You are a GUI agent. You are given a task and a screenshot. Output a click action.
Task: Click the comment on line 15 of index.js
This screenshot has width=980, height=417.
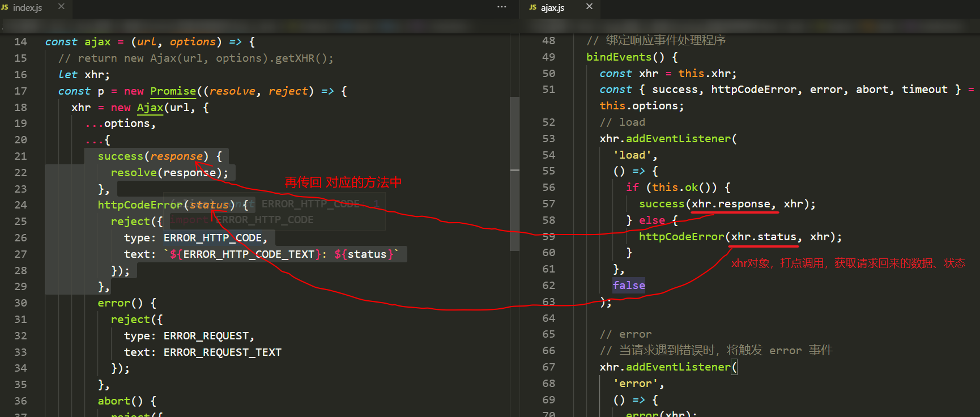(x=196, y=58)
